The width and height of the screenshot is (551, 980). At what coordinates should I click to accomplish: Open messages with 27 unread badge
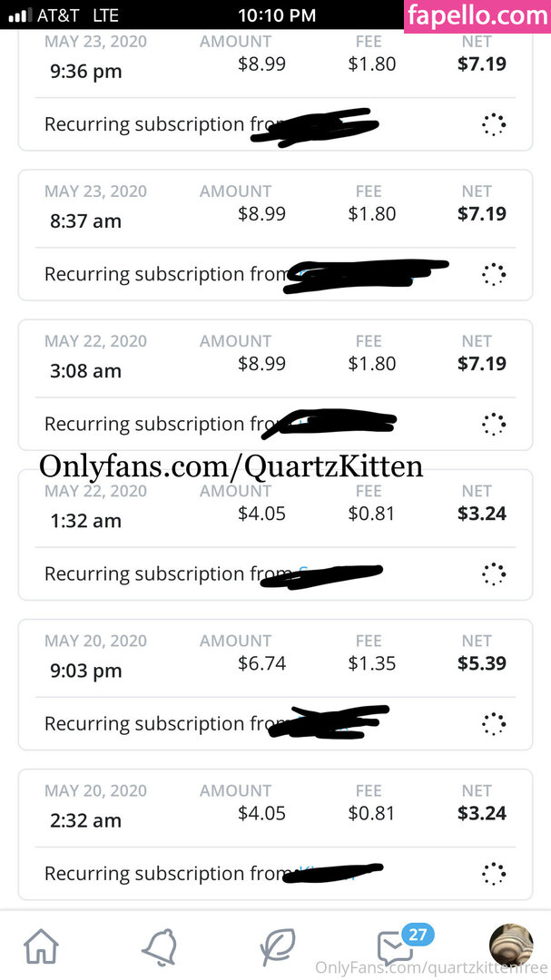396,947
